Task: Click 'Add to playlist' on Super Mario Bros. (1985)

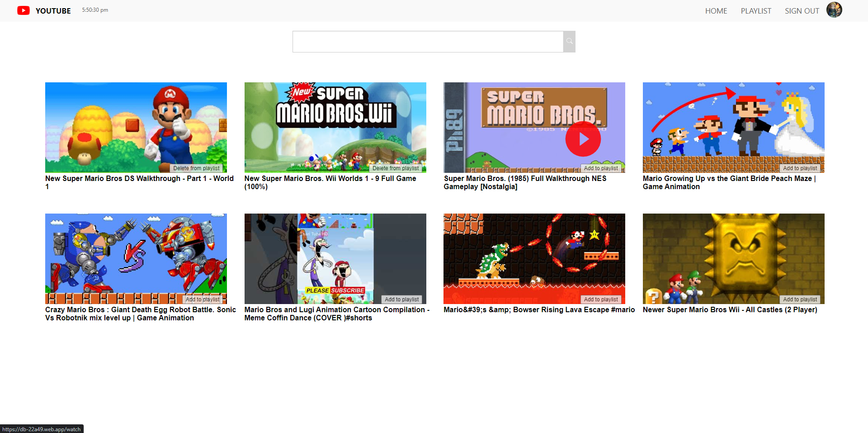Action: point(601,168)
